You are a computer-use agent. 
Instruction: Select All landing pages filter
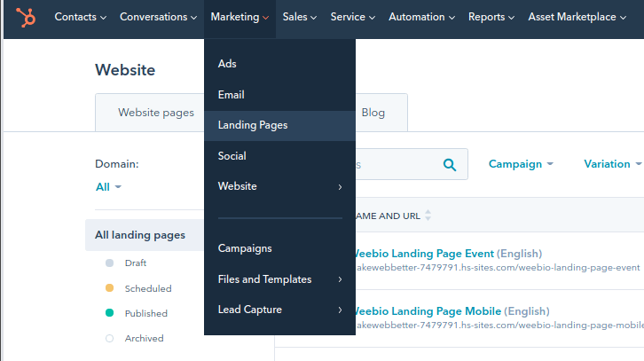[145, 235]
